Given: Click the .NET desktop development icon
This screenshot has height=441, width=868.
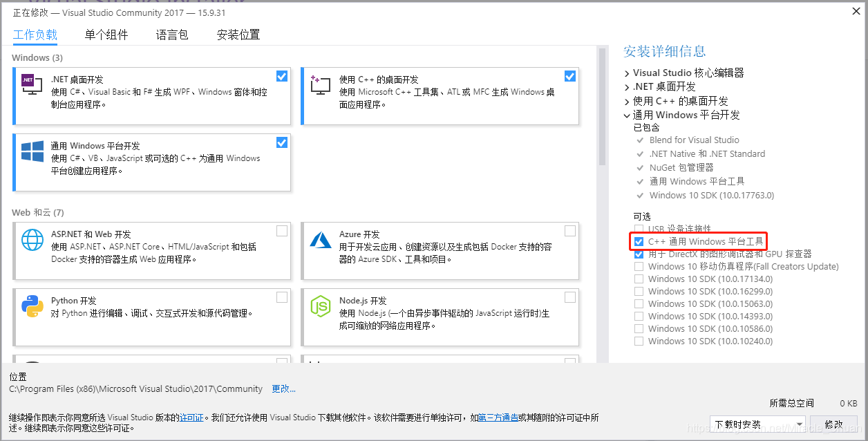Looking at the screenshot, I should (32, 84).
